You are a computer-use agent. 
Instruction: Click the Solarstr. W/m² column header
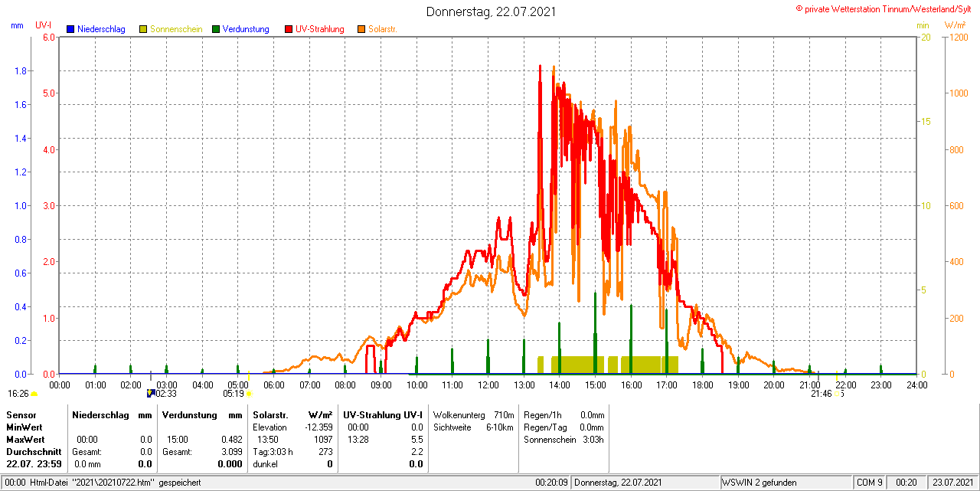coord(292,414)
